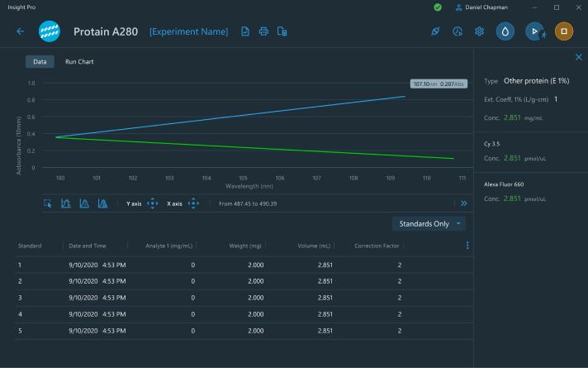Select the Data tab

pos(40,62)
